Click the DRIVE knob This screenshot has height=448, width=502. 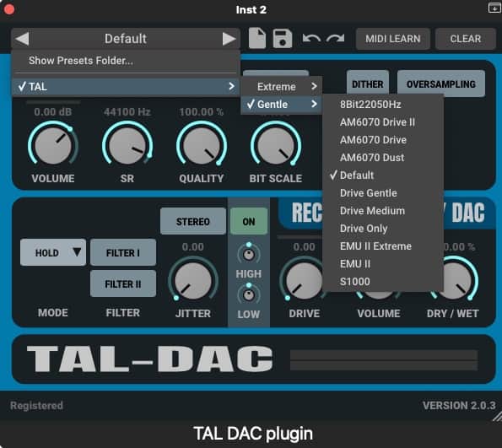pos(304,280)
